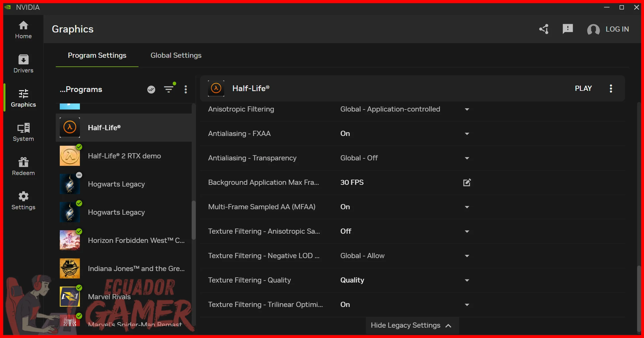Select the Hogwarts Legacy entry with green check
The image size is (644, 338).
[x=124, y=212]
